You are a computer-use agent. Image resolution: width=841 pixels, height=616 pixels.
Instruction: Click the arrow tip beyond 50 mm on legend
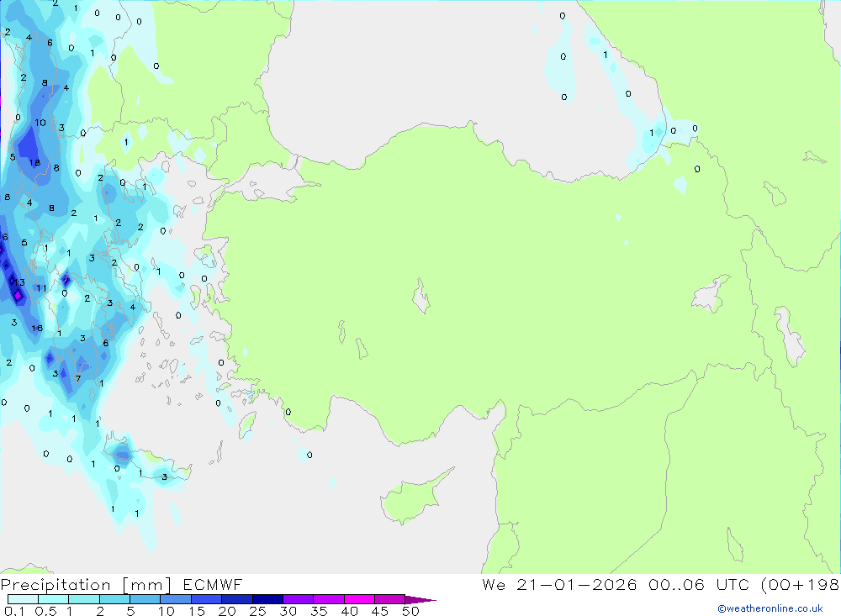coord(420,599)
